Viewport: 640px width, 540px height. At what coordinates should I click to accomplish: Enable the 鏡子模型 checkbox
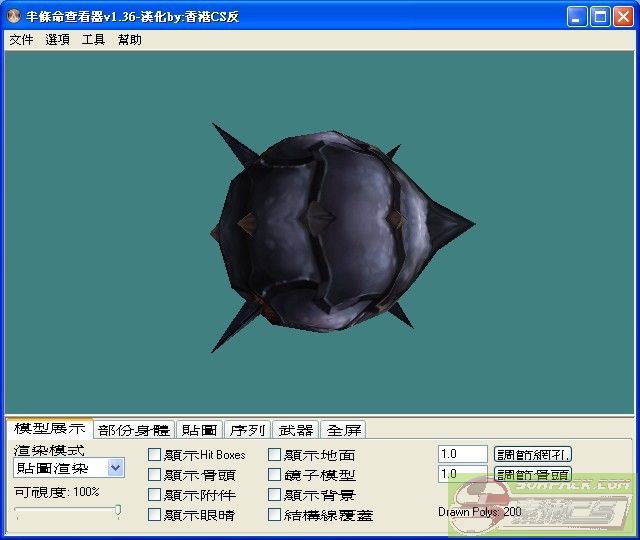point(275,475)
